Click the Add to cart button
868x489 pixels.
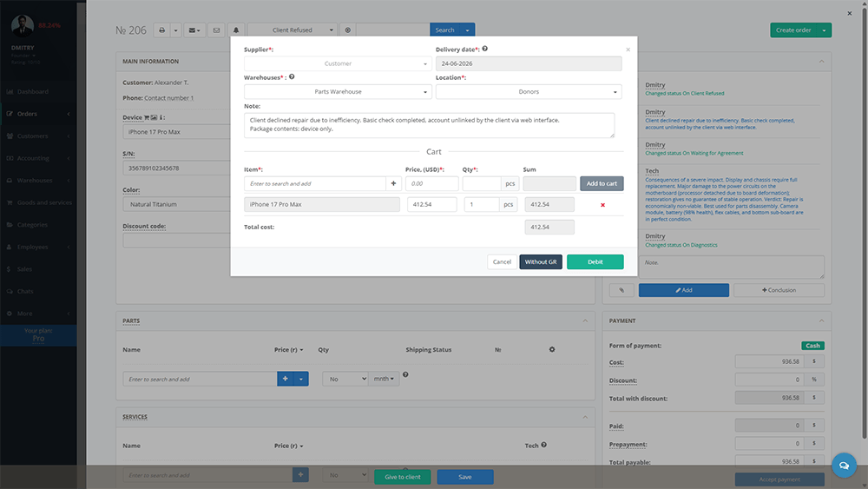pyautogui.click(x=602, y=183)
